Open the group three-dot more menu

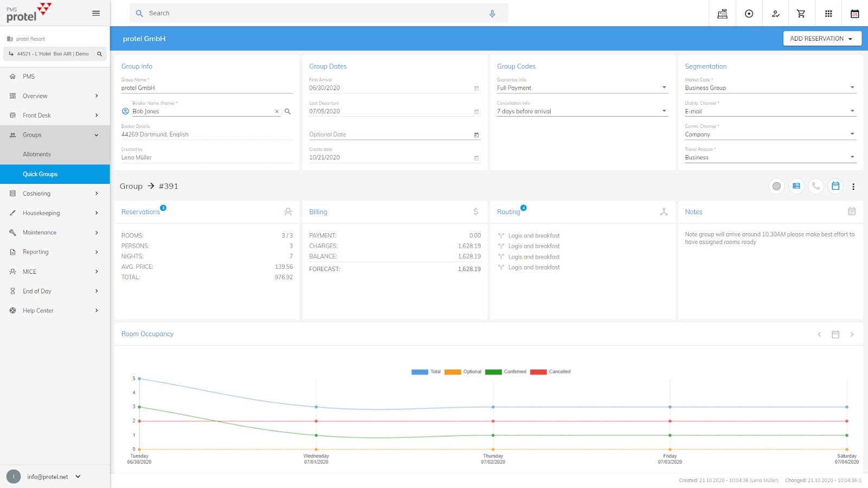(853, 187)
